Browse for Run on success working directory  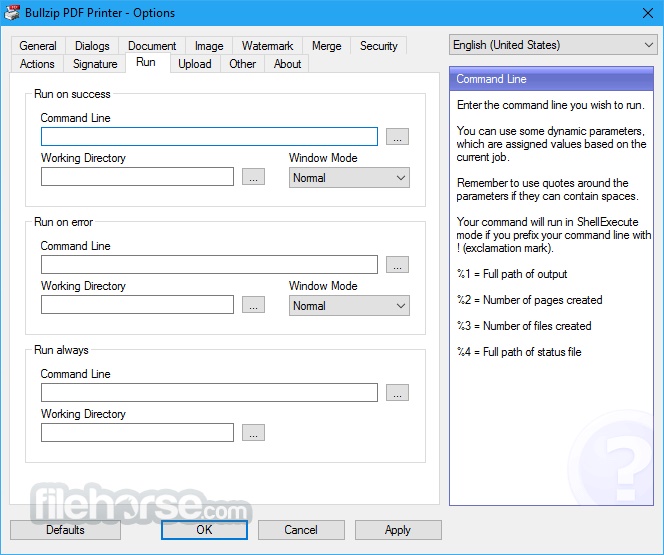253,177
